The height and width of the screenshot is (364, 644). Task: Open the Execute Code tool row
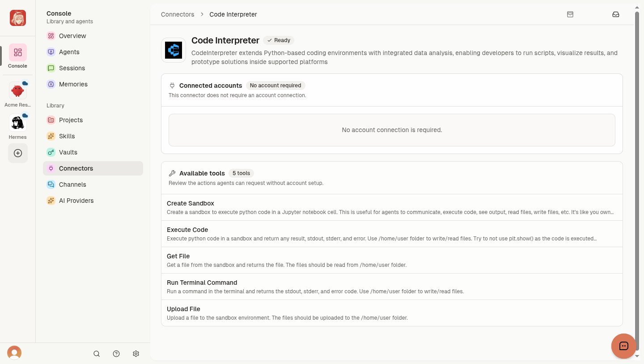(x=392, y=234)
